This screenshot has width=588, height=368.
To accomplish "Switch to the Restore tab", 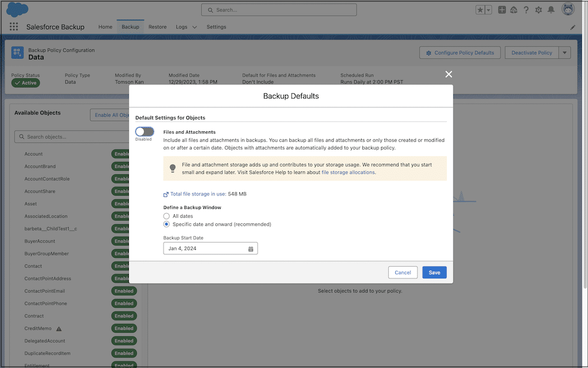I will 158,26.
